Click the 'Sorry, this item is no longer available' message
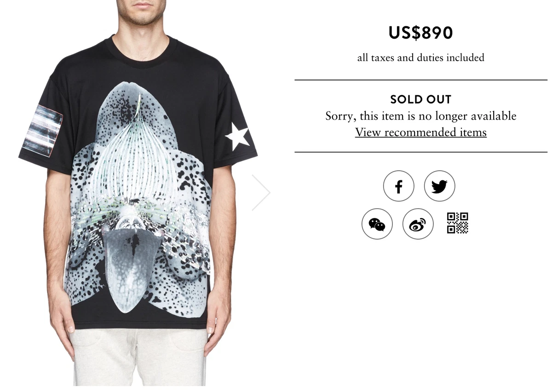552x392 pixels. pyautogui.click(x=421, y=115)
